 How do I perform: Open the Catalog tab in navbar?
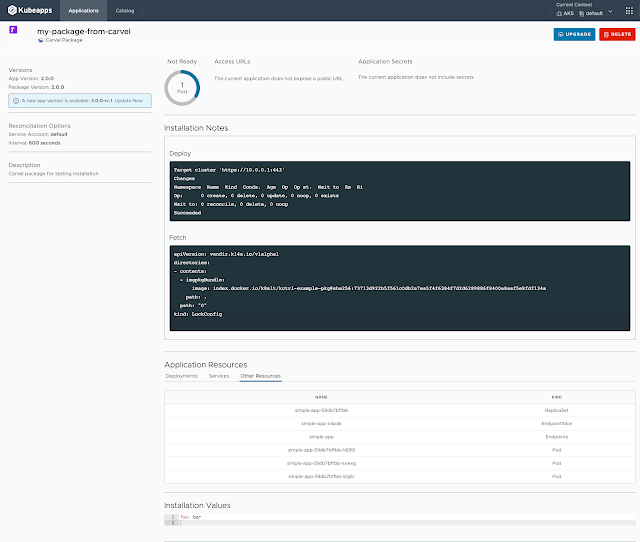pos(125,11)
